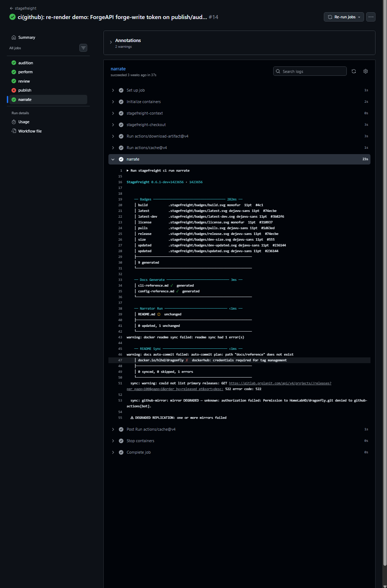Expand Run actions/download-artifact@v4 step
387x588 pixels.
pos(239,136)
